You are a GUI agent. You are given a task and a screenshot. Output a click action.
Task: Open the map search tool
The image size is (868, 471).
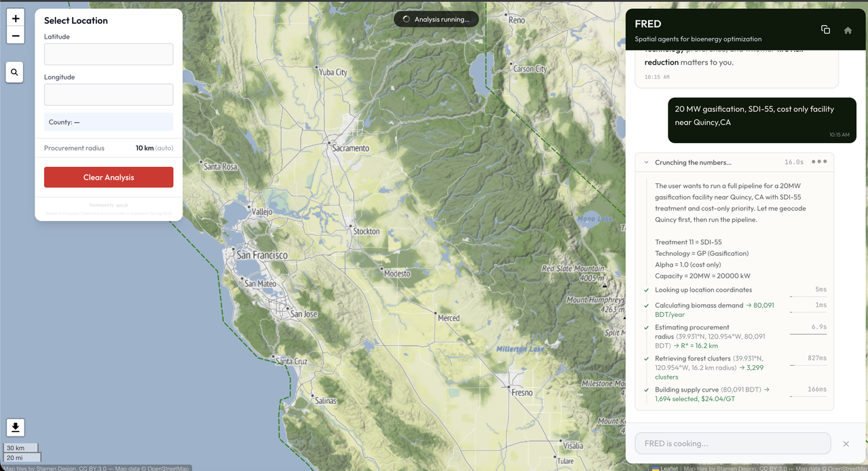click(15, 72)
